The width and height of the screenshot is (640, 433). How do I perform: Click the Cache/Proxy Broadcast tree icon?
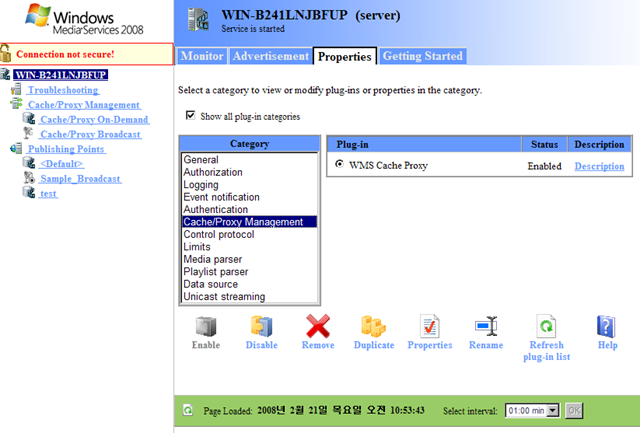29,133
